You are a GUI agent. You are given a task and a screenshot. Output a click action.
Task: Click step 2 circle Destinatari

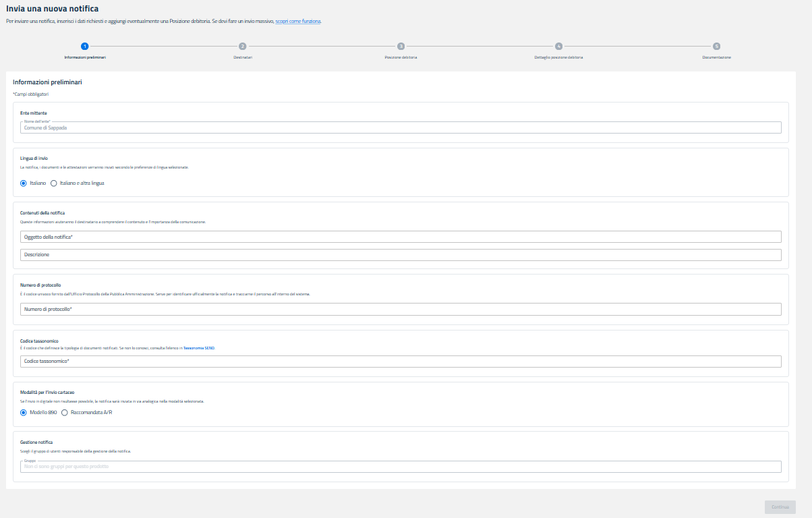(242, 47)
